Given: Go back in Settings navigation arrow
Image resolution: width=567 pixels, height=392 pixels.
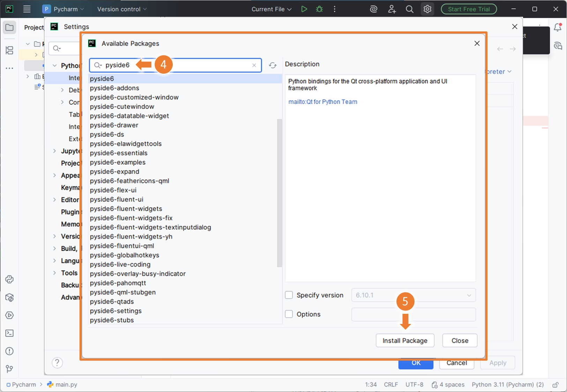Looking at the screenshot, I should pos(500,49).
